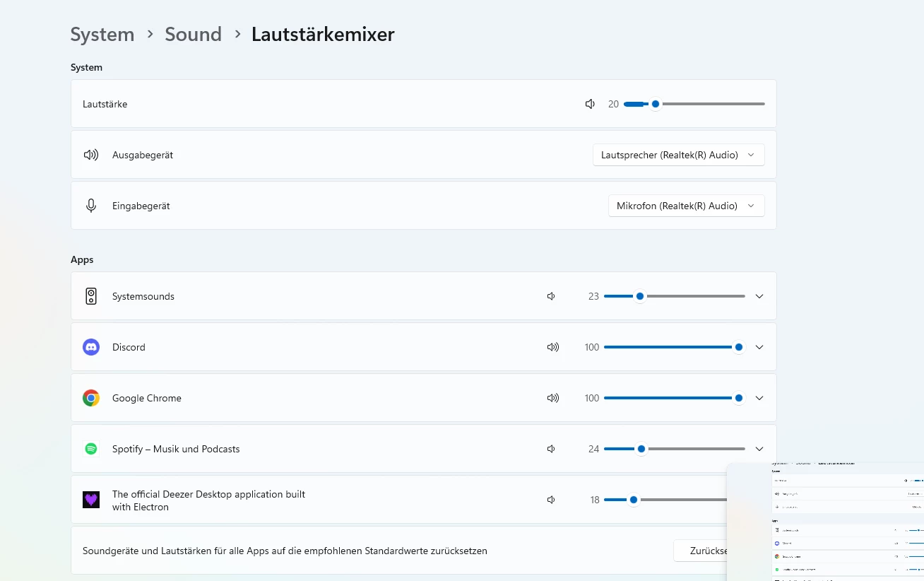
Task: Click the Spotify app icon
Action: 91,449
